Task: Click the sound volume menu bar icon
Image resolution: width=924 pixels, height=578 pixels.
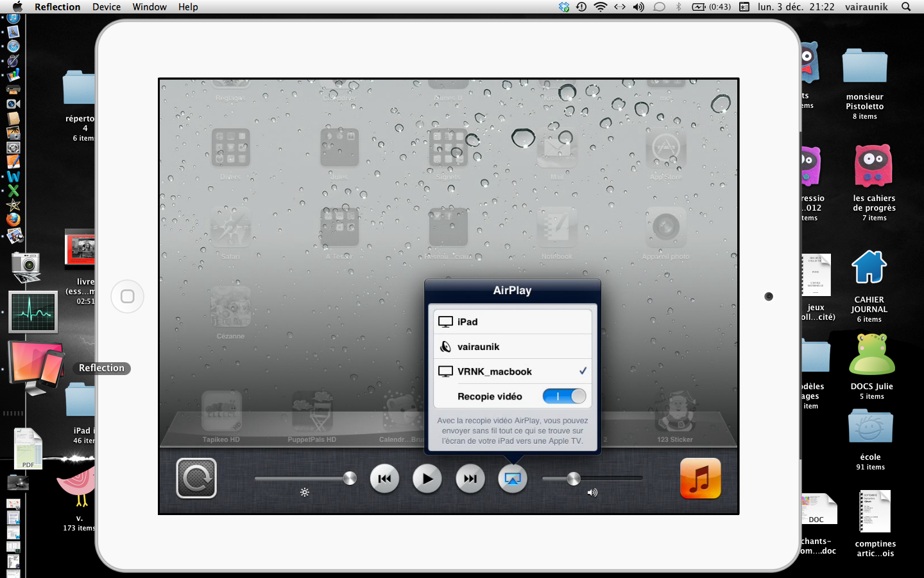Action: pos(638,6)
